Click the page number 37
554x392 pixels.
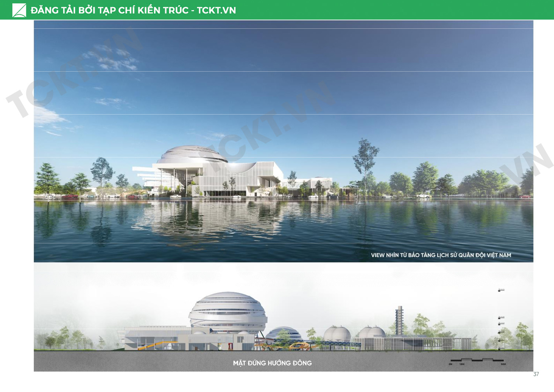[x=536, y=374]
